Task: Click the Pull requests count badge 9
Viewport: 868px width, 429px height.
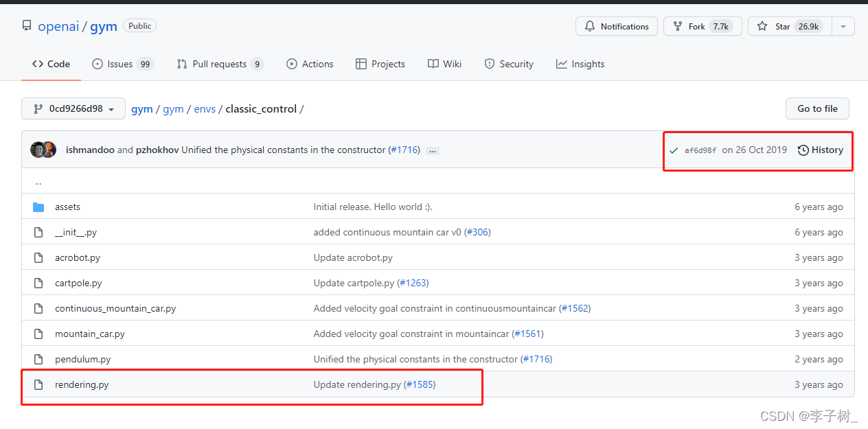Action: pos(257,64)
